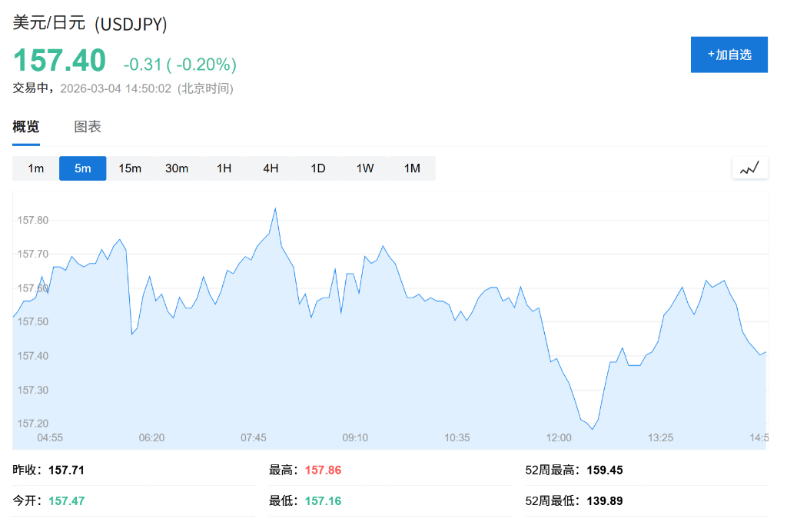Show the 1D chart period

[x=317, y=168]
